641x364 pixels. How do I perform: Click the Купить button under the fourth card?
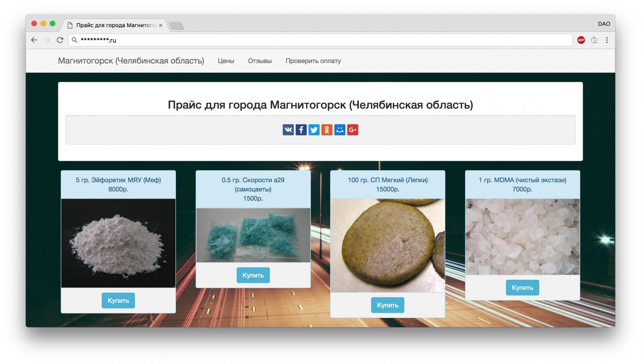(522, 288)
